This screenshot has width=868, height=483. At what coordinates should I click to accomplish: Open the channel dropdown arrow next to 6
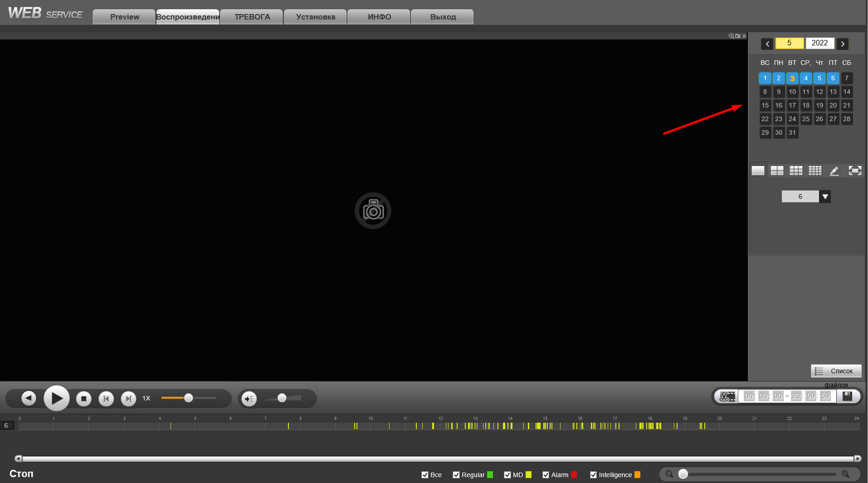pyautogui.click(x=825, y=196)
